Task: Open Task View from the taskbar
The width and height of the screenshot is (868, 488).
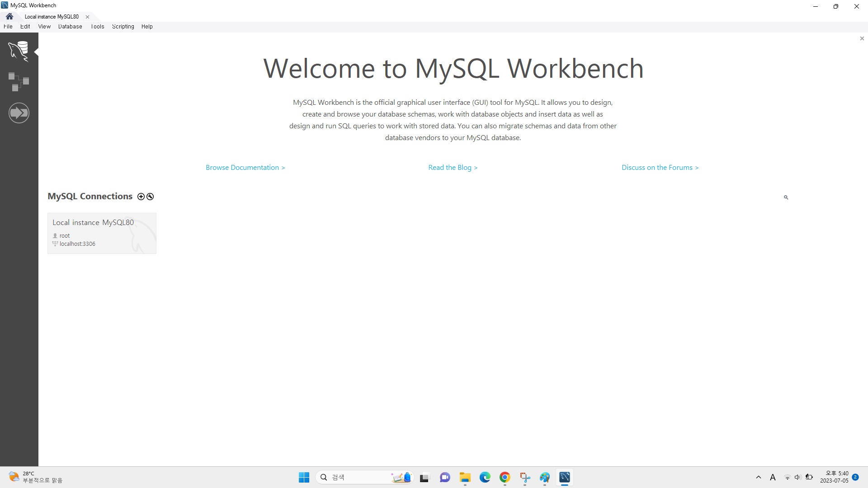Action: (x=424, y=478)
